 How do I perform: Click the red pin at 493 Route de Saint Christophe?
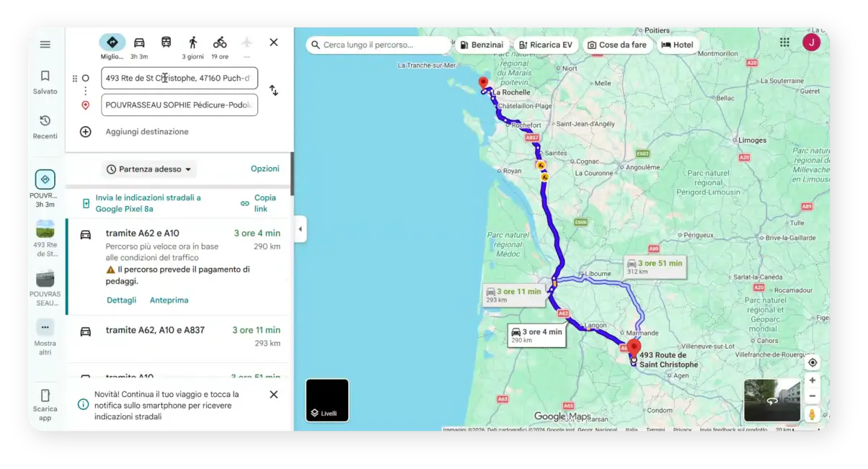(634, 348)
